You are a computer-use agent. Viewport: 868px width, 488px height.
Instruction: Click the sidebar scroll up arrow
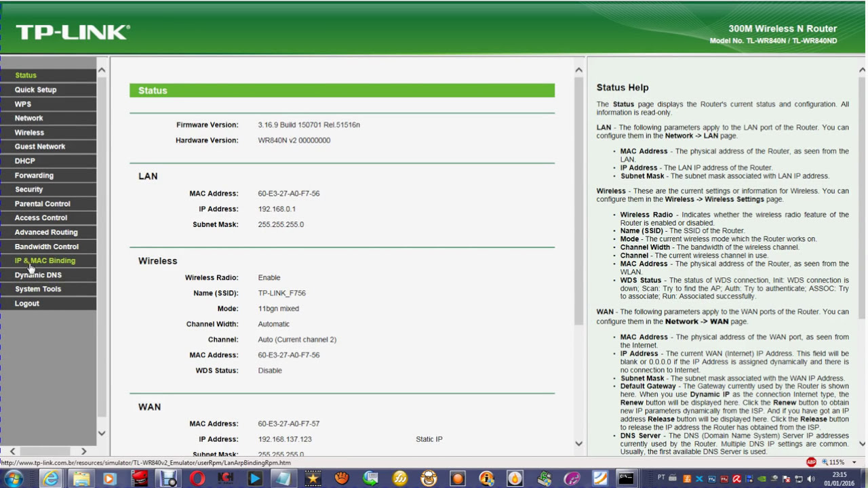(102, 70)
